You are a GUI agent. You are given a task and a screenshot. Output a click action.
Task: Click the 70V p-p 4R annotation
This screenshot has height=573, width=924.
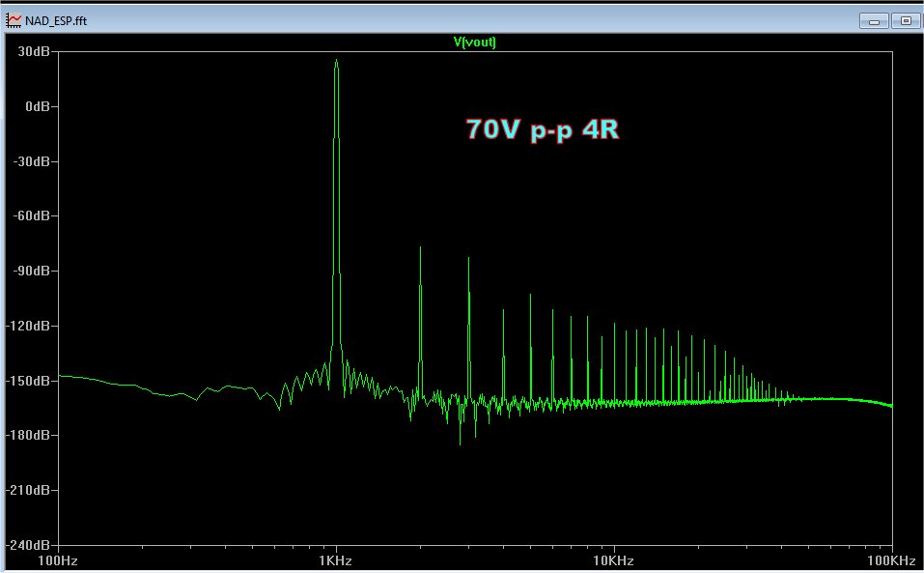click(x=543, y=129)
